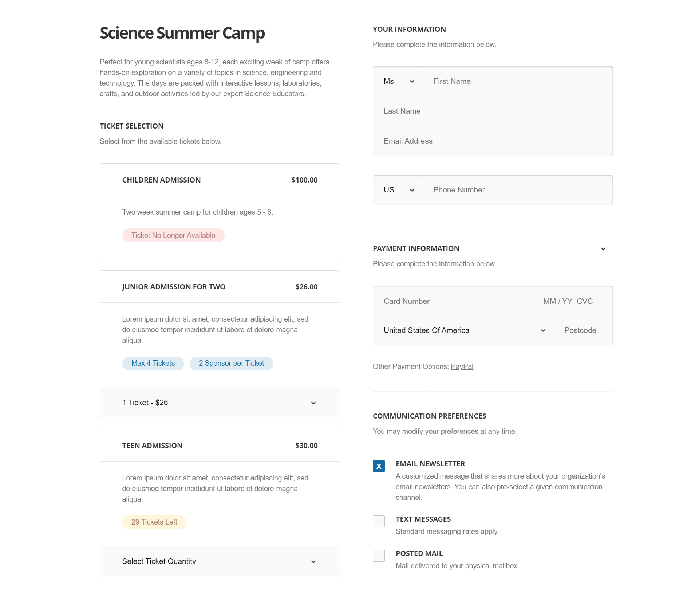Image resolution: width=699 pixels, height=616 pixels.
Task: Click the Junior Admission quantity dropdown chevron
Action: click(x=313, y=403)
